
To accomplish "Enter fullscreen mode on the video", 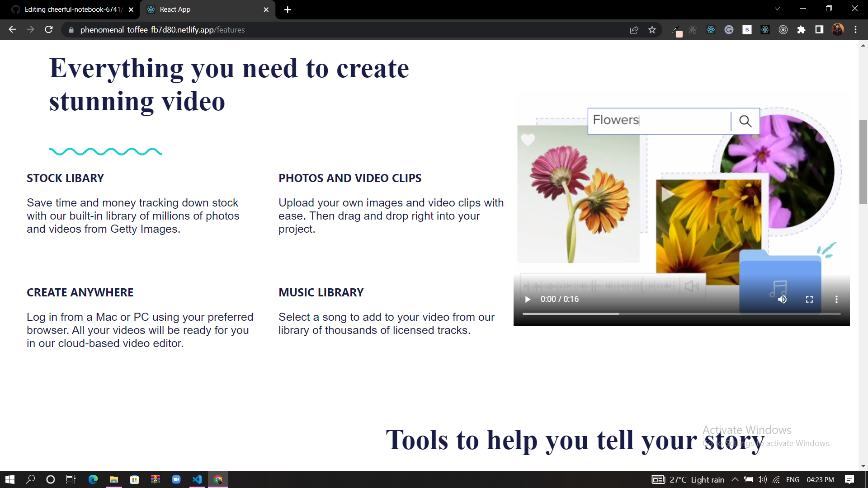I will tap(810, 299).
